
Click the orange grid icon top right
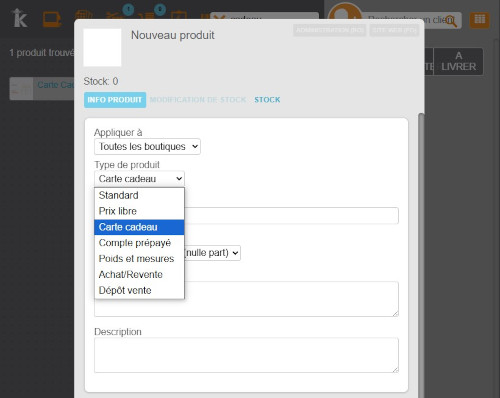click(x=479, y=20)
